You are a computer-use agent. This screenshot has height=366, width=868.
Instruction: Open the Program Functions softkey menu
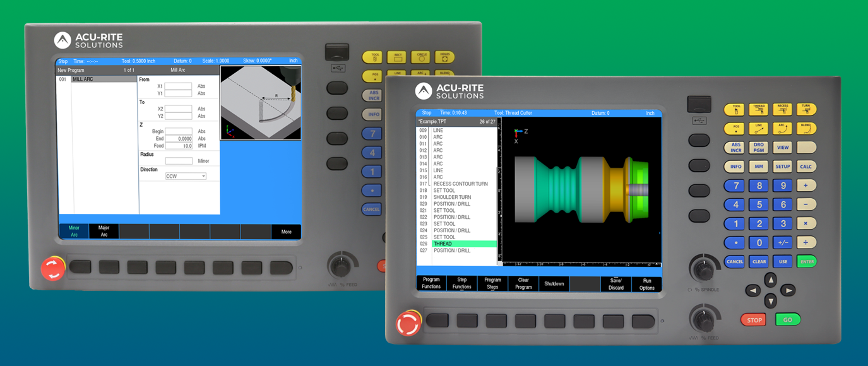(431, 283)
